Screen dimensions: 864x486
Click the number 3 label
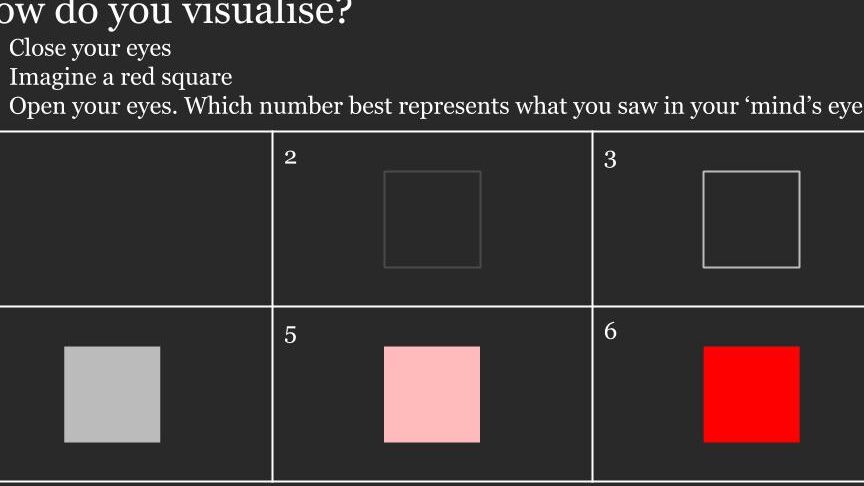610,159
